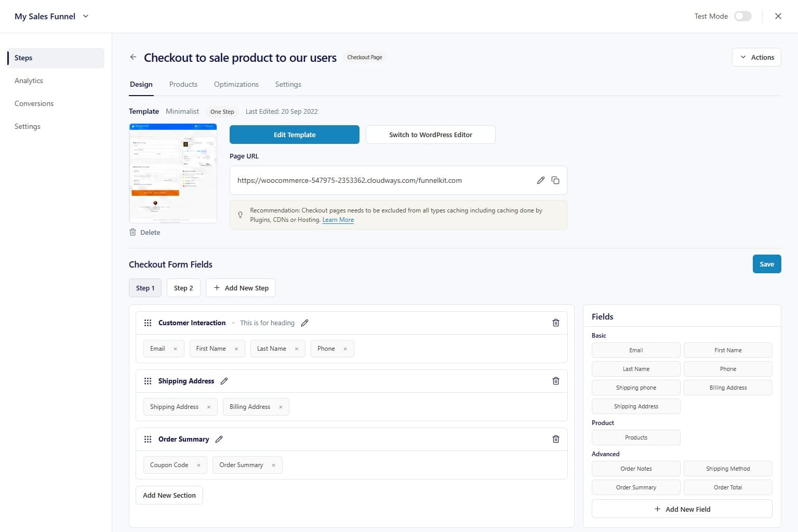Select Phone in Fields panel
This screenshot has width=798, height=532.
coord(728,369)
